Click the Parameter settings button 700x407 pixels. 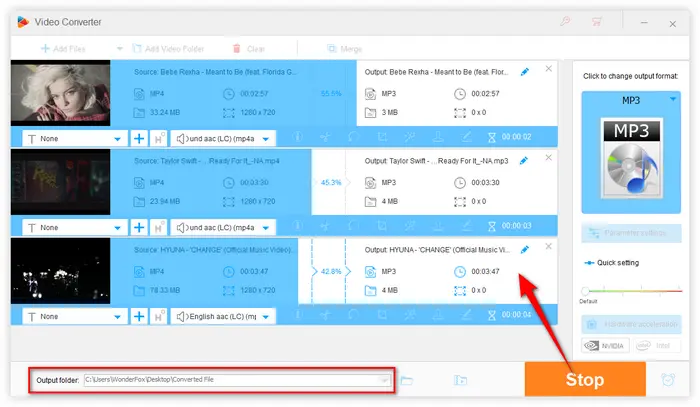tap(631, 233)
